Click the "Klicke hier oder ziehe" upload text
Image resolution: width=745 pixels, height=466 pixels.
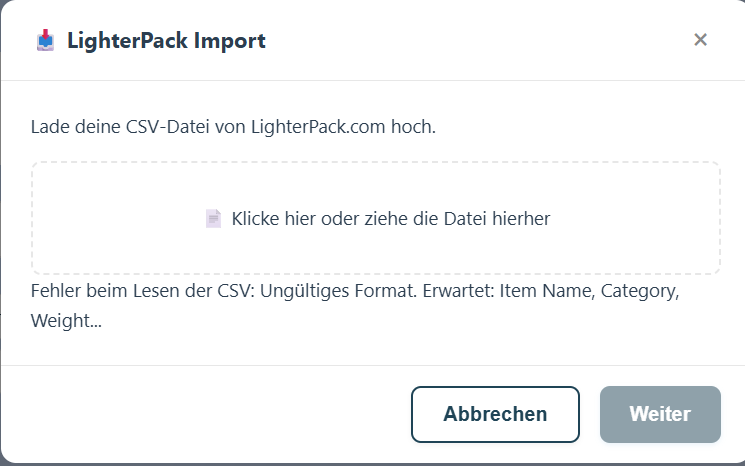(390, 218)
